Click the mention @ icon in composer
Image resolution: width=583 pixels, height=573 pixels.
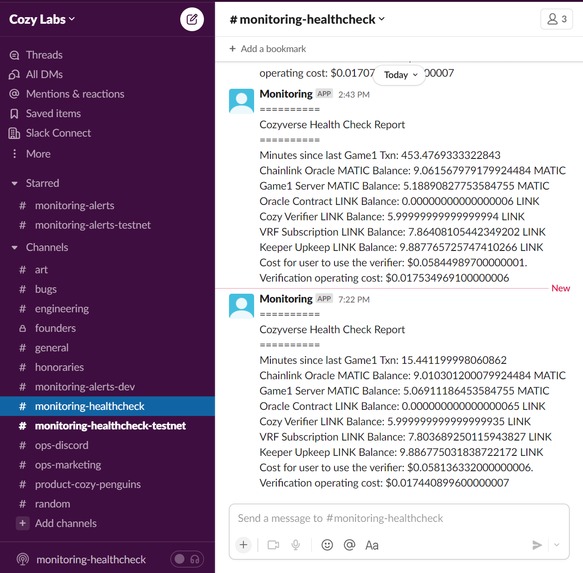(x=350, y=545)
